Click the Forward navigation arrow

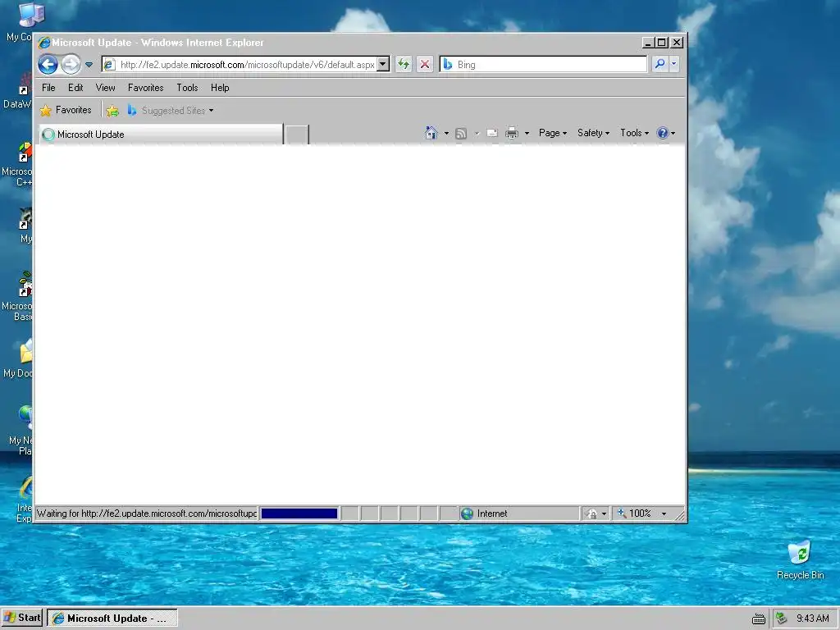click(x=71, y=65)
